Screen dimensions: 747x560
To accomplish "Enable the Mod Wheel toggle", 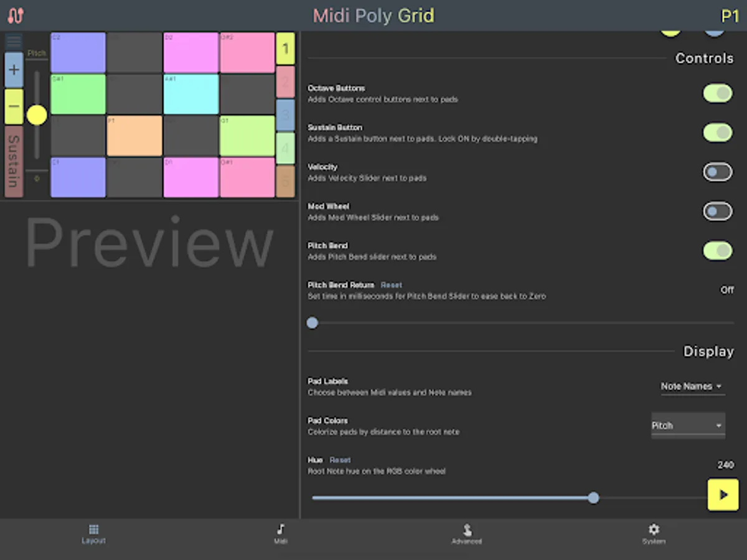I will 718,212.
